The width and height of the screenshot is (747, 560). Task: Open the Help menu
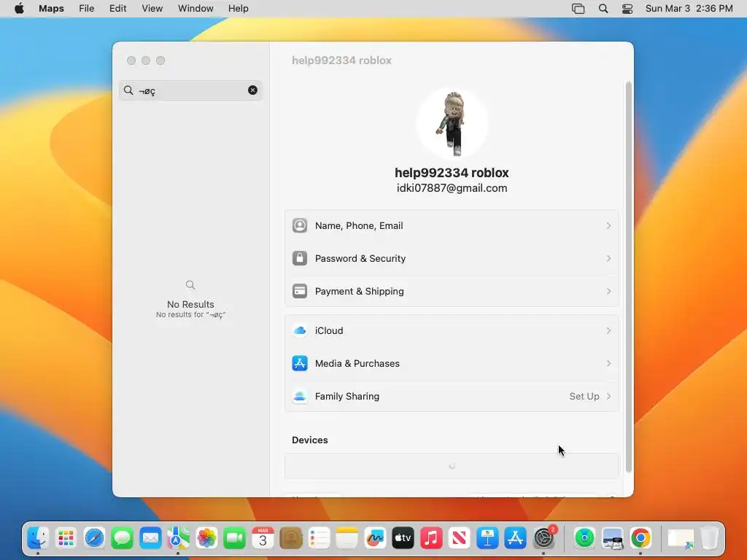239,9
